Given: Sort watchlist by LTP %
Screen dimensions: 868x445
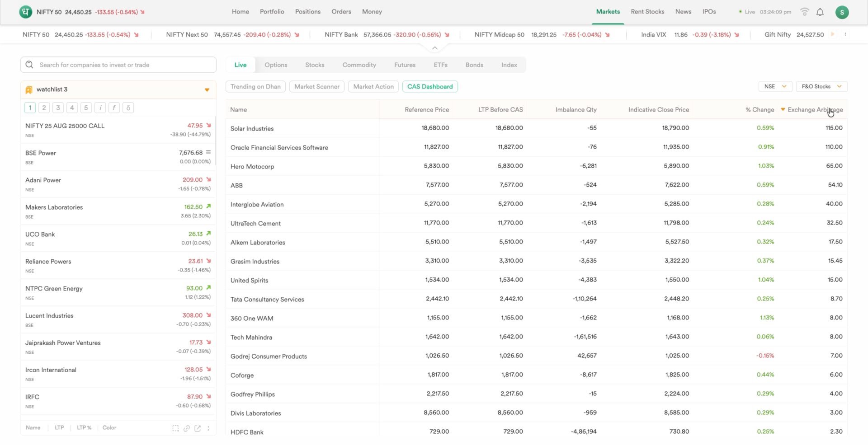Looking at the screenshot, I should point(84,428).
